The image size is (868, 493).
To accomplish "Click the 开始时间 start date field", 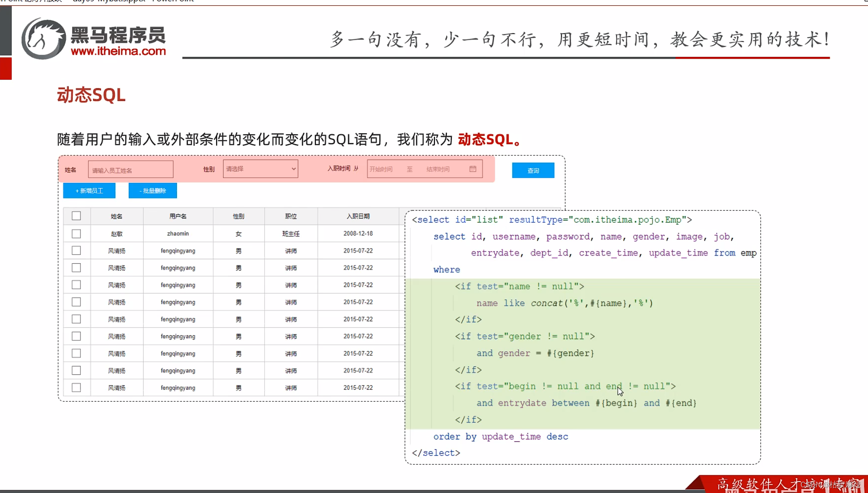I will click(382, 169).
